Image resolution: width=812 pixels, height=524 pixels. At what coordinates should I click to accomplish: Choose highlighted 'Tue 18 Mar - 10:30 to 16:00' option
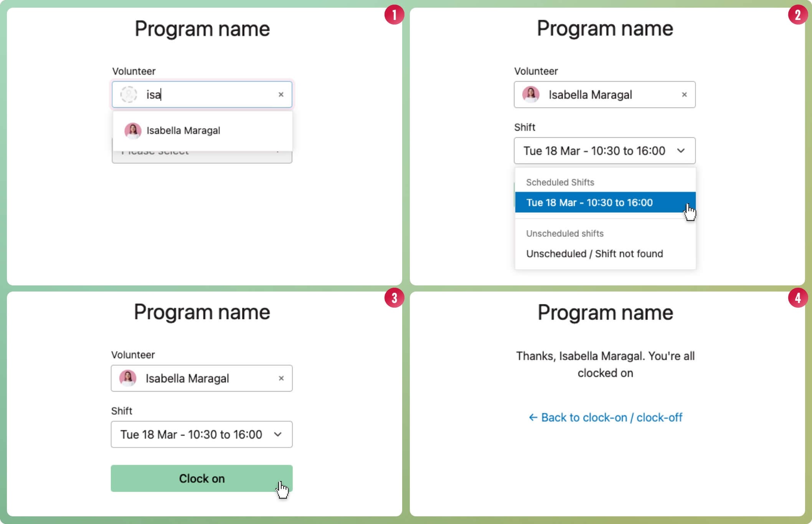click(x=589, y=203)
